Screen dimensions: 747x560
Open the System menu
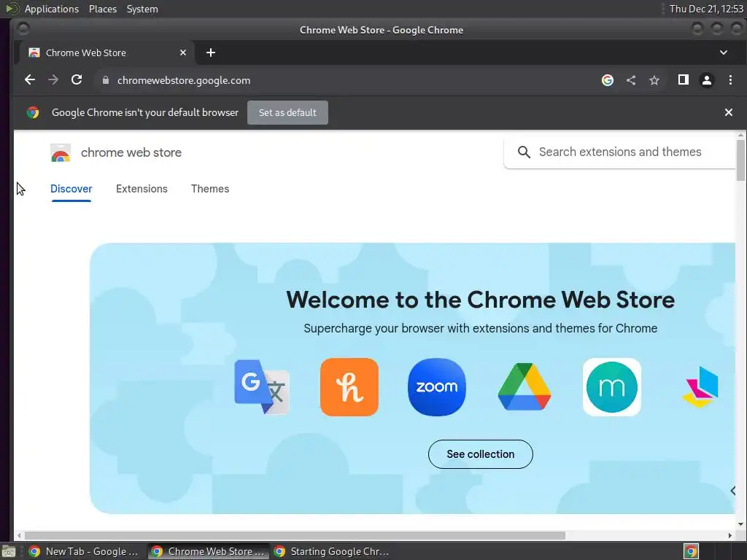[142, 9]
